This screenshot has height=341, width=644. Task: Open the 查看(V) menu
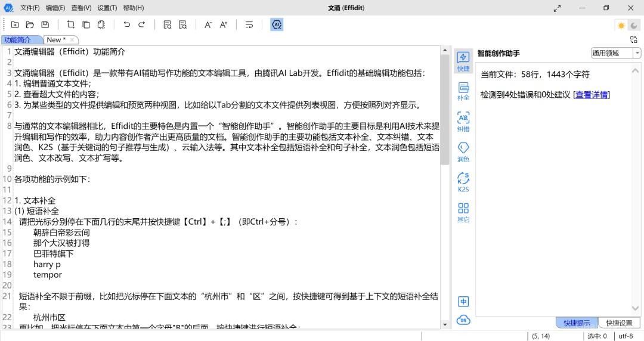point(81,8)
